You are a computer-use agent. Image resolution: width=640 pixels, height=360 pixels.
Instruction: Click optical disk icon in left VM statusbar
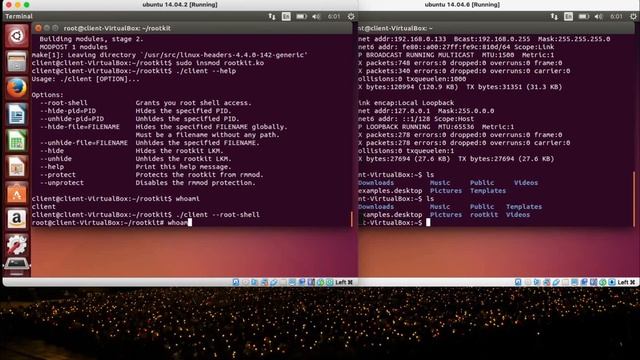click(x=245, y=282)
